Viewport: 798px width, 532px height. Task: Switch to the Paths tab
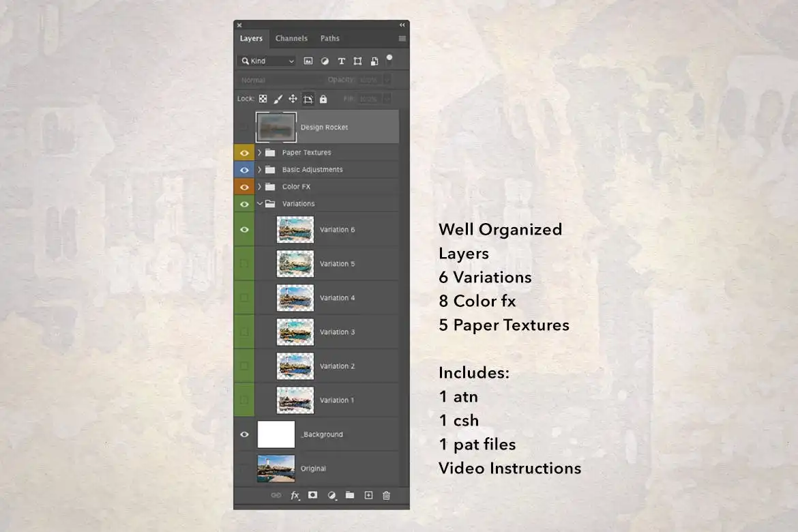[330, 38]
